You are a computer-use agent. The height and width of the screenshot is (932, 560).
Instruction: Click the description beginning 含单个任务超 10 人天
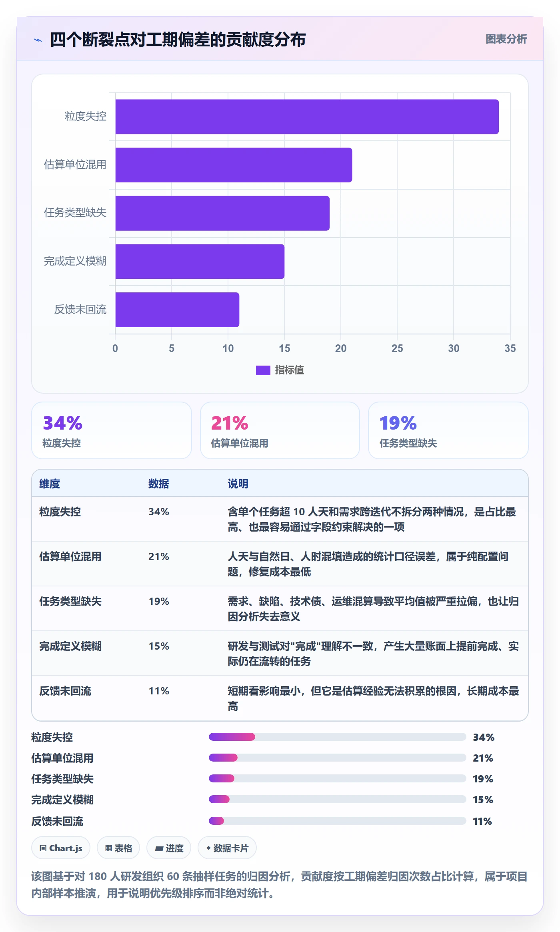(372, 519)
